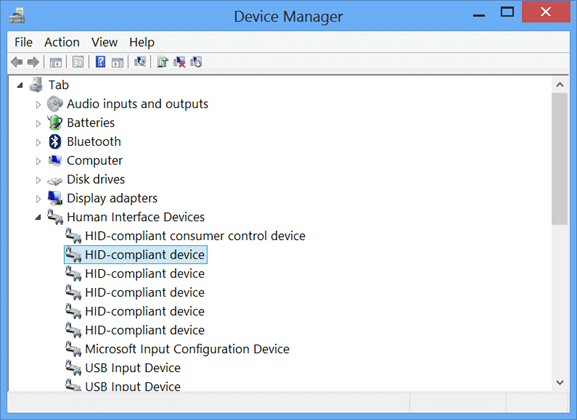Select the Tab root entry
The image size is (577, 420).
[59, 85]
